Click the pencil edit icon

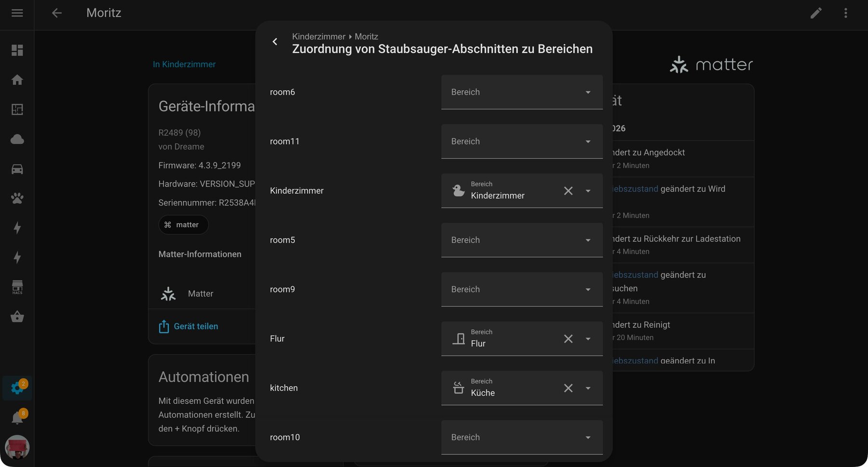point(815,13)
